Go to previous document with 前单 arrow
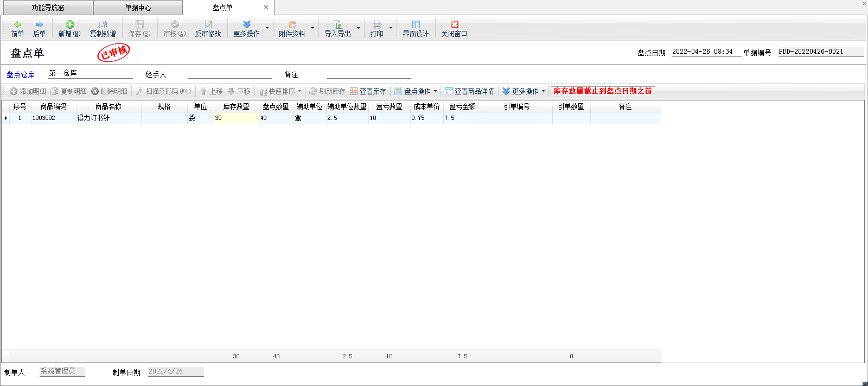868x386 pixels. coord(17,25)
